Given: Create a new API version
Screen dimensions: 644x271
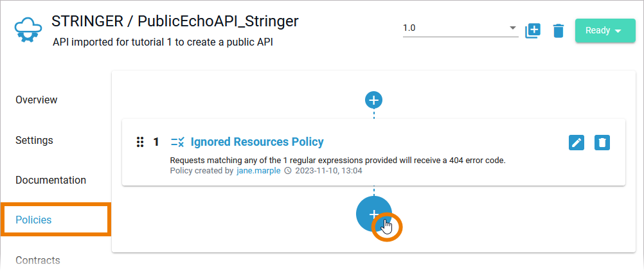Looking at the screenshot, I should click(533, 30).
